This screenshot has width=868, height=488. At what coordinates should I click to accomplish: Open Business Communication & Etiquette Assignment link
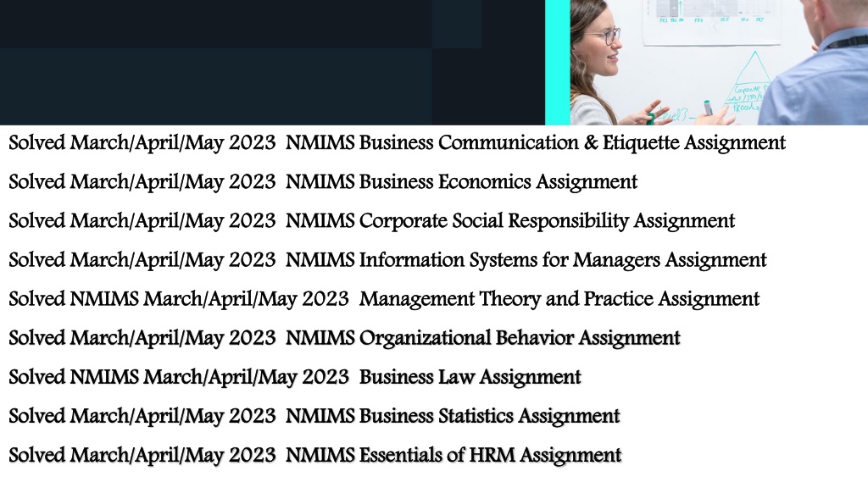pos(397,143)
